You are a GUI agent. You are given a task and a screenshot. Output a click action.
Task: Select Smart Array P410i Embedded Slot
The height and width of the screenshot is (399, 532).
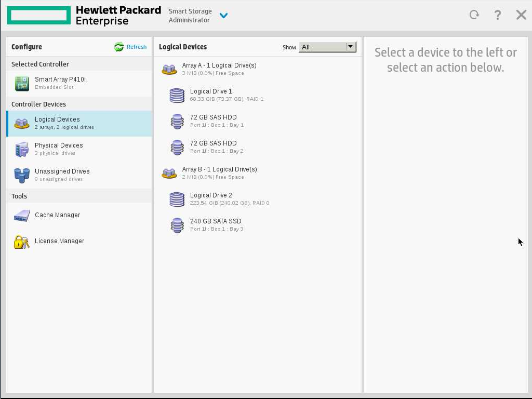pyautogui.click(x=79, y=83)
